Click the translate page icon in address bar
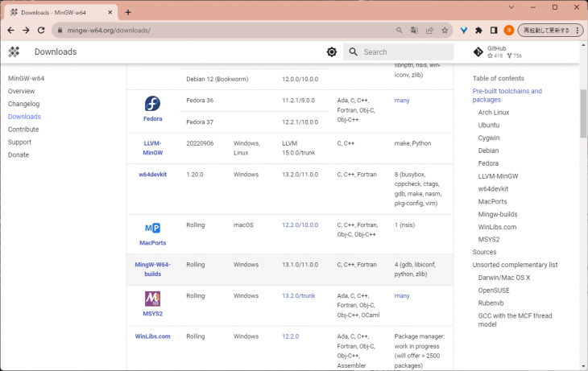The image size is (588, 371). [x=414, y=30]
